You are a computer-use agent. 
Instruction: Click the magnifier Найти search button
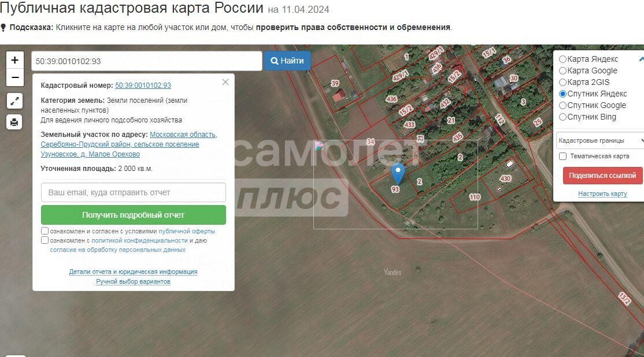(x=287, y=61)
